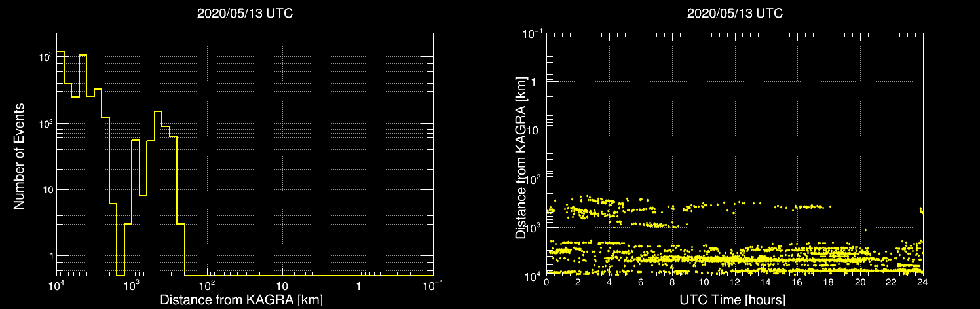Click the 8 tick on UTC Time axis
980x309 pixels.
pos(672,283)
